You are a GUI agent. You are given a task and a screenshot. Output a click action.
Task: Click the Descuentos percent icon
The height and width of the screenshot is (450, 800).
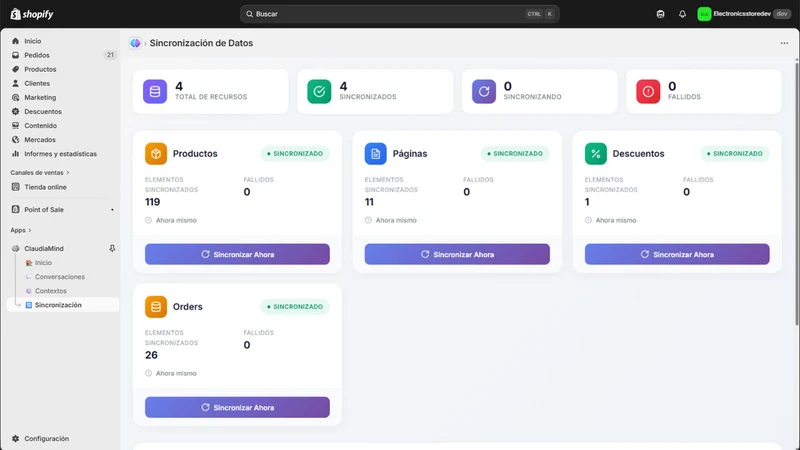click(x=595, y=154)
